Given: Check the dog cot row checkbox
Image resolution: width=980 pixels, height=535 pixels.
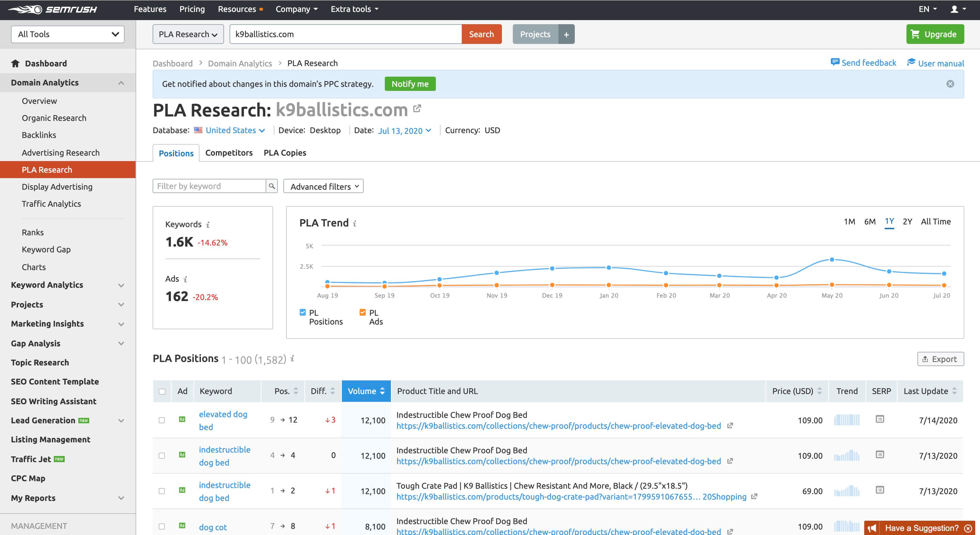Looking at the screenshot, I should tap(162, 526).
